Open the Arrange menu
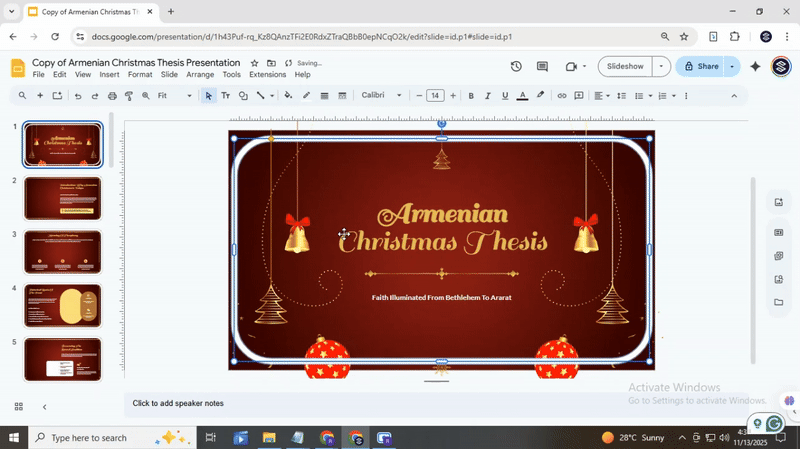 click(200, 75)
